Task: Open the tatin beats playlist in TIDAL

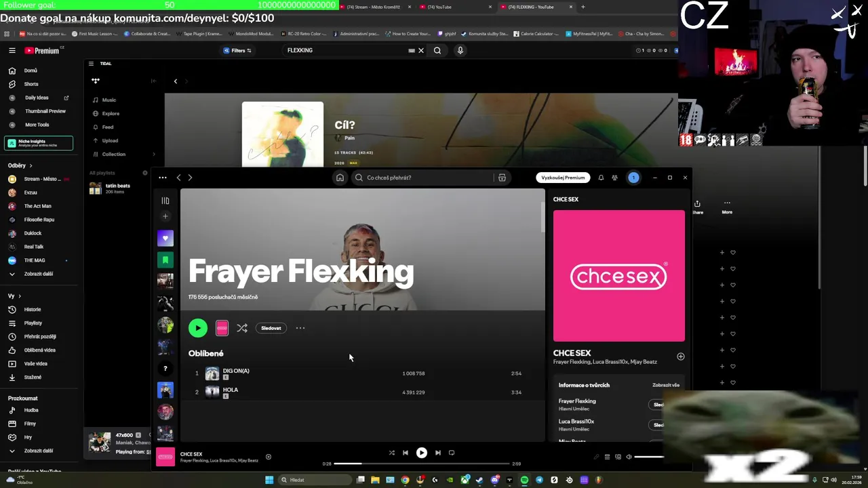Action: pos(118,188)
